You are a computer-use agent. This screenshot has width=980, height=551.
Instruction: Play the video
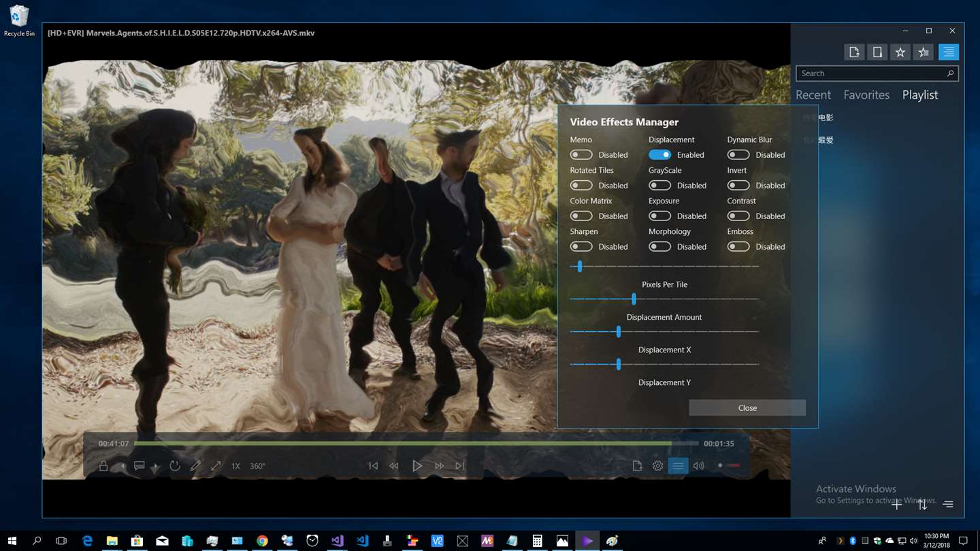pyautogui.click(x=417, y=466)
